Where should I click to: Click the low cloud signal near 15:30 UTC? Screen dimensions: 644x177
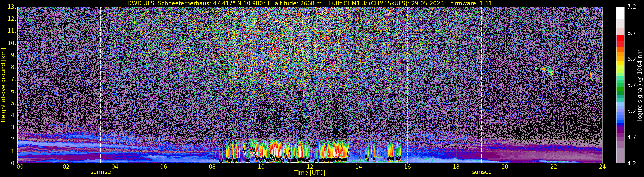(395, 151)
